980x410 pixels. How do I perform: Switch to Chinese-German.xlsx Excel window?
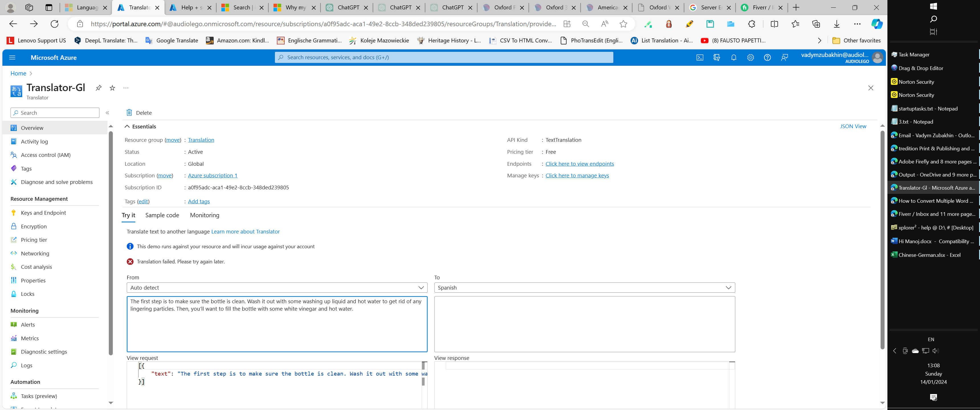tap(933, 255)
